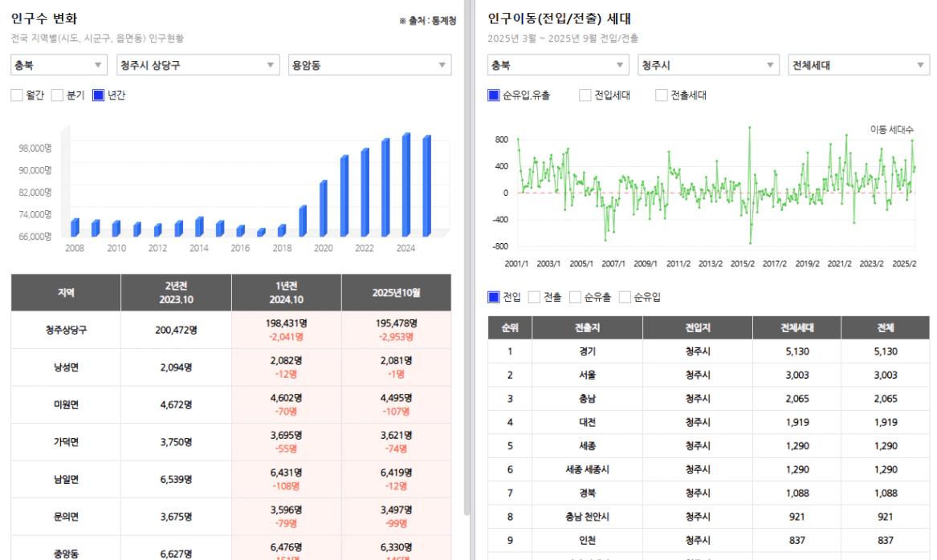
Task: Click the vertical scrollbar of population panel
Action: [x=466, y=257]
